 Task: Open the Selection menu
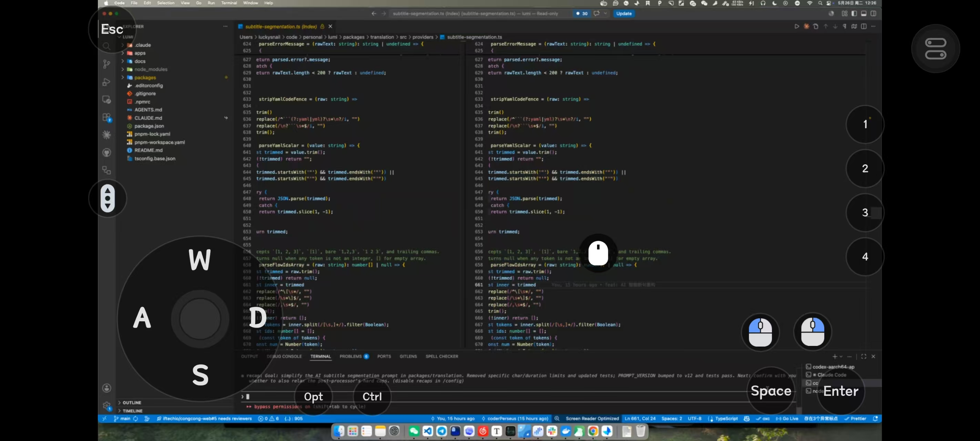pyautogui.click(x=166, y=3)
